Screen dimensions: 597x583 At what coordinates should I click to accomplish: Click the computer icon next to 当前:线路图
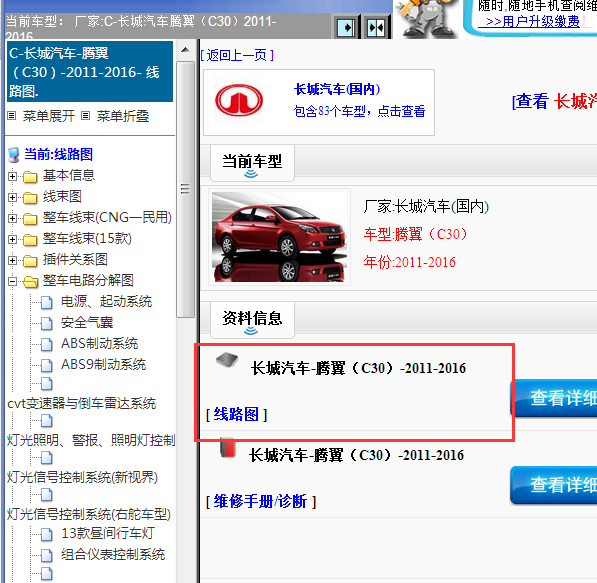point(14,155)
